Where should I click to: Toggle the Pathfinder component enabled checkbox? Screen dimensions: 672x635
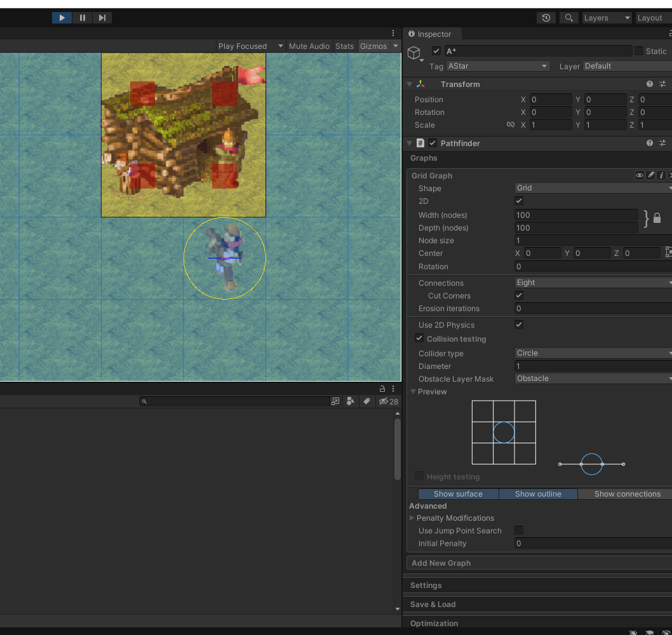coord(433,143)
